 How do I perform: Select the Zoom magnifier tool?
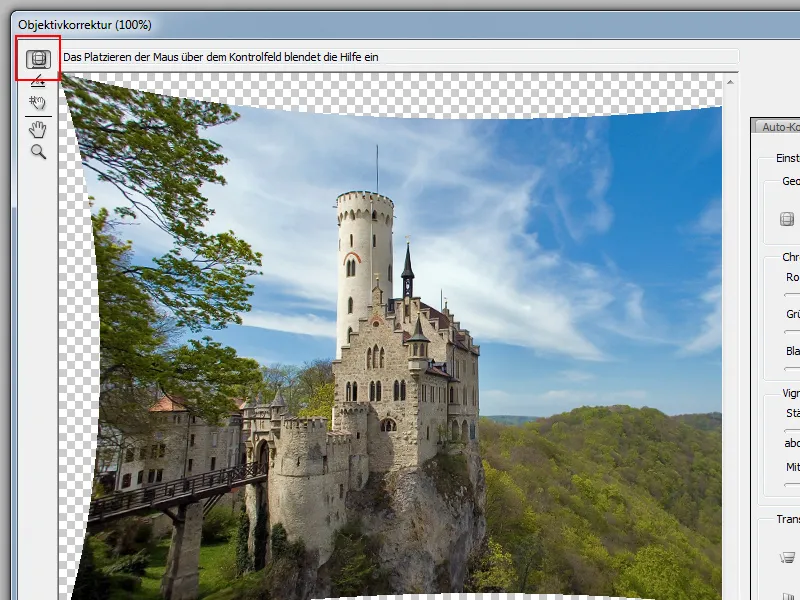pyautogui.click(x=38, y=152)
